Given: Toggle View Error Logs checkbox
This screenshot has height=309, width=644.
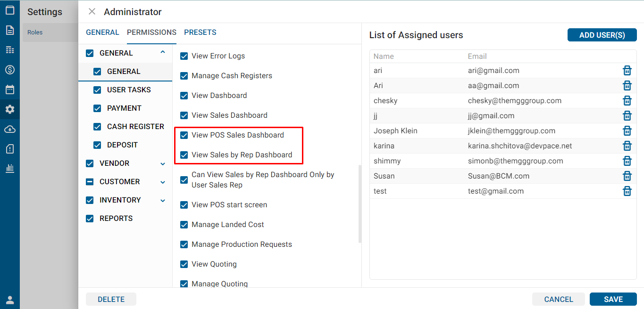Looking at the screenshot, I should [x=184, y=56].
